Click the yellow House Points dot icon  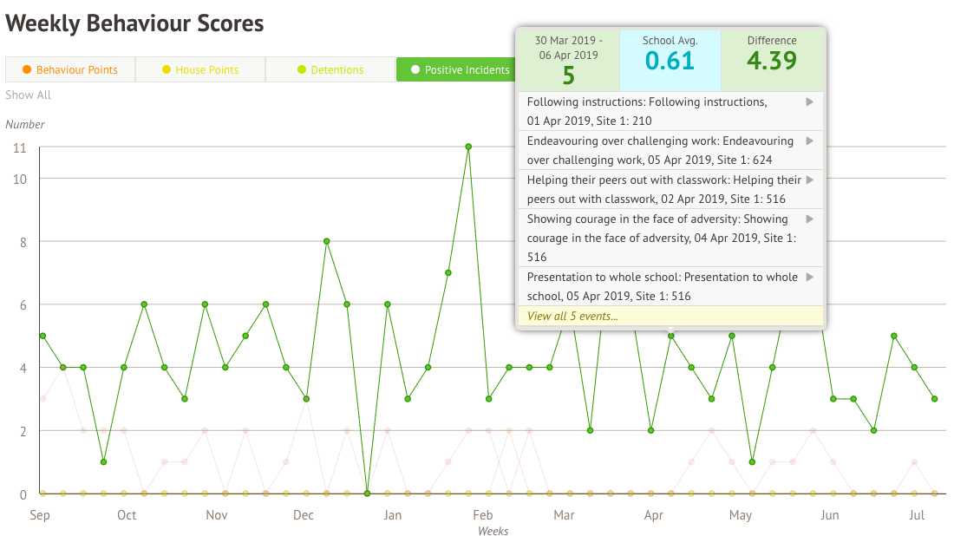coord(166,69)
